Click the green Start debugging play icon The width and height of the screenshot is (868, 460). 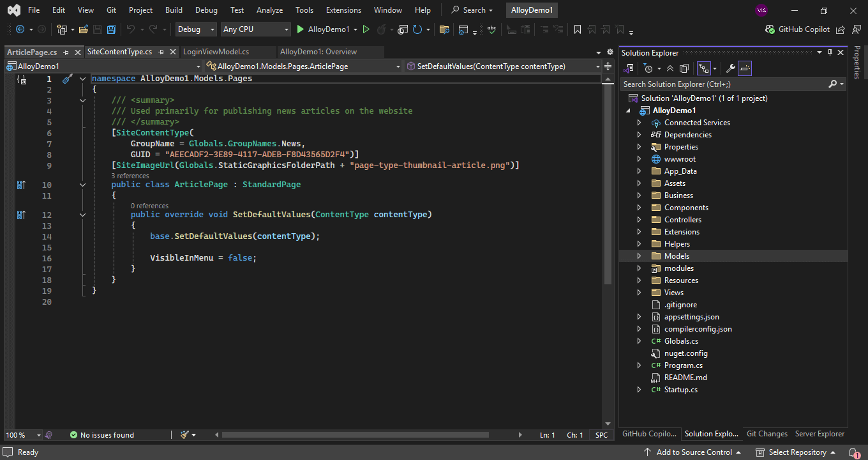coord(301,29)
